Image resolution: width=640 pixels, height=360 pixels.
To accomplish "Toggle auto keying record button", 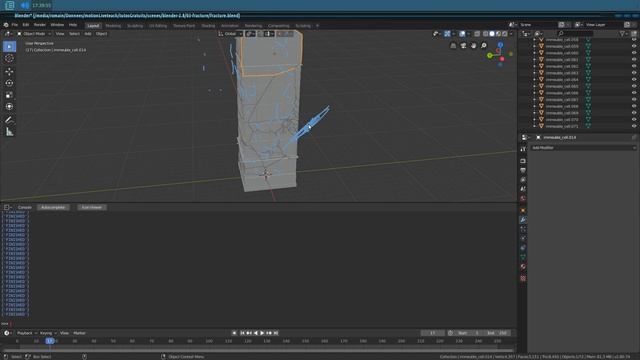I will 234,333.
